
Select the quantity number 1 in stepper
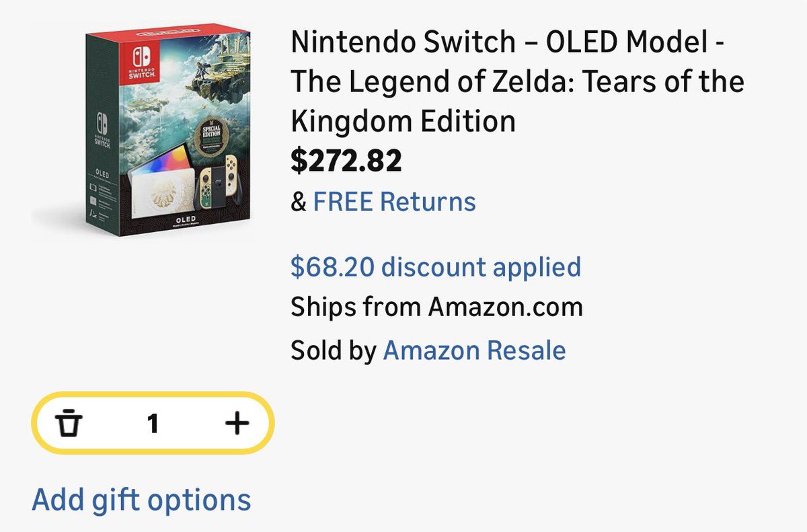click(x=153, y=424)
